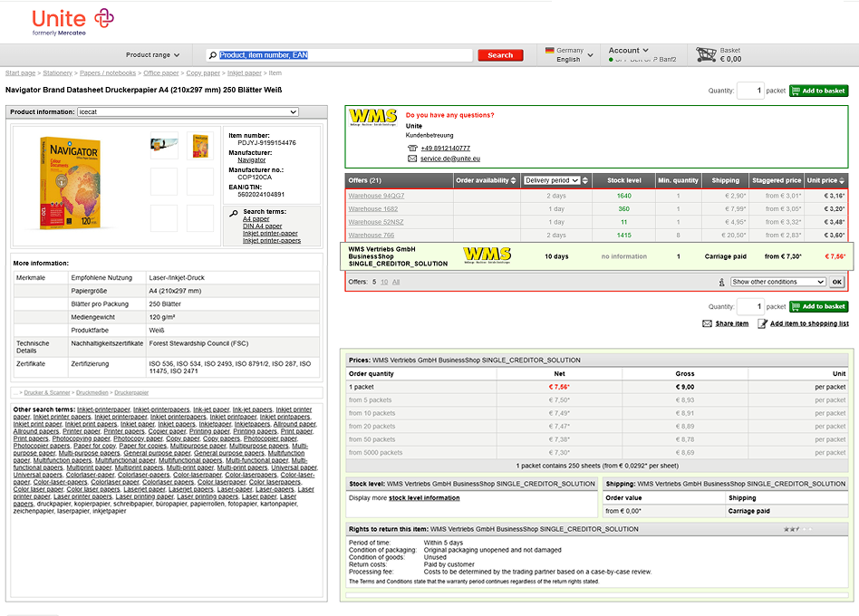Image resolution: width=859 pixels, height=616 pixels.
Task: Open Inkjet paper breadcrumb link
Action: (245, 72)
